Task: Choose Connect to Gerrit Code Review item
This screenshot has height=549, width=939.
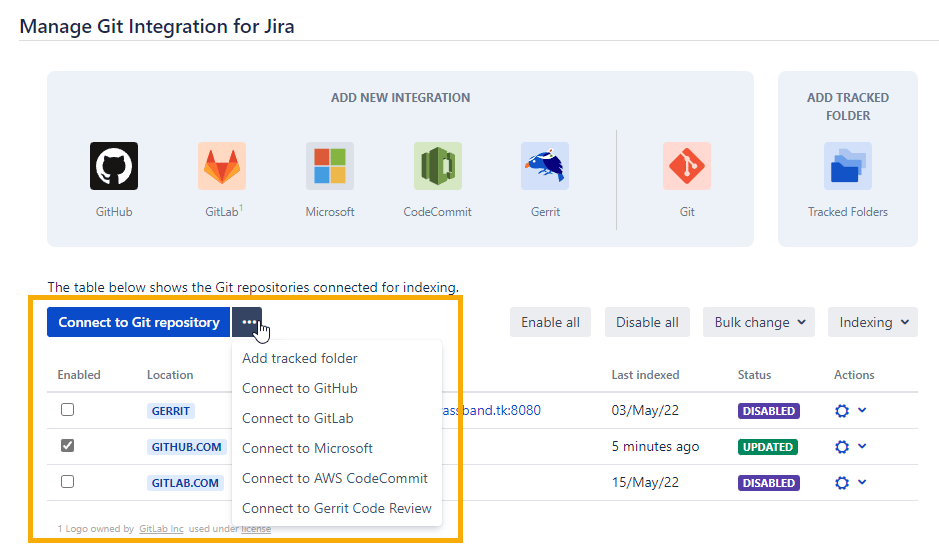Action: [337, 508]
